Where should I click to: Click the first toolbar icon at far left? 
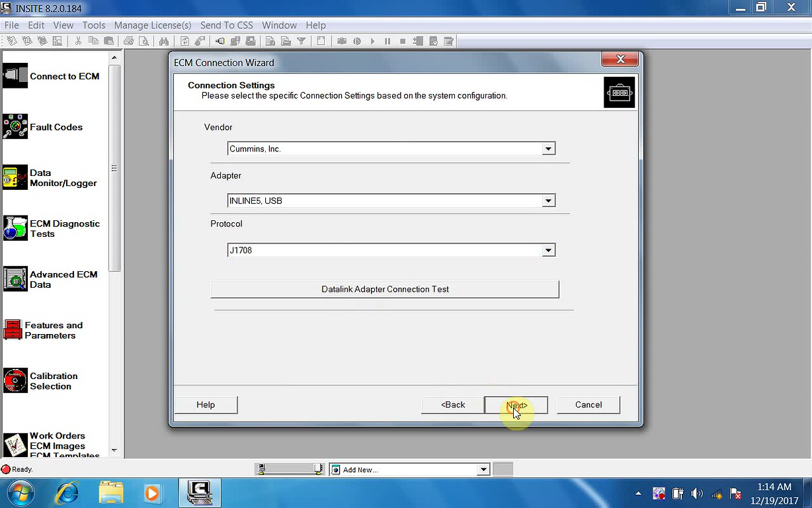pos(12,41)
